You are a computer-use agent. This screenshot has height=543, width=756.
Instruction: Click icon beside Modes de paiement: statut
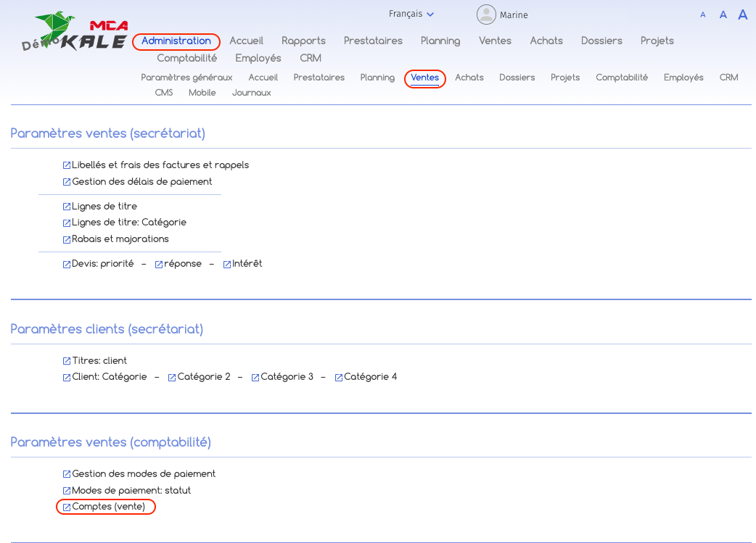pyautogui.click(x=67, y=491)
